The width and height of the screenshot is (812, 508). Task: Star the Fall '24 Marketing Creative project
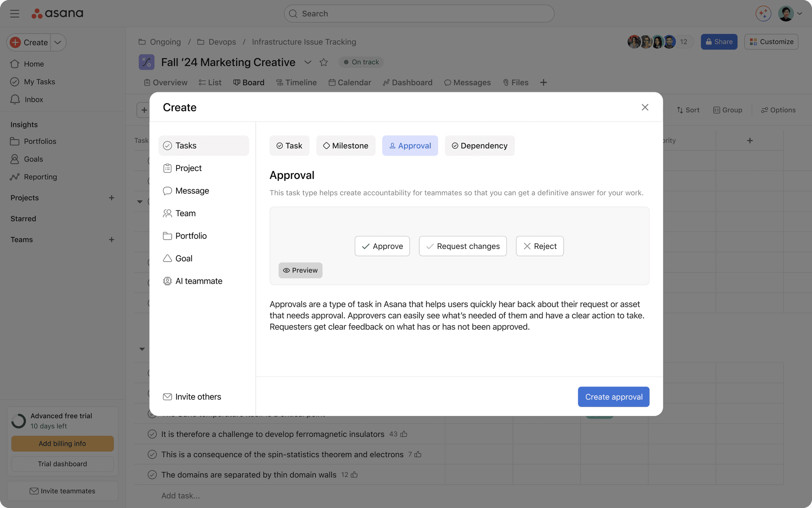(x=324, y=62)
